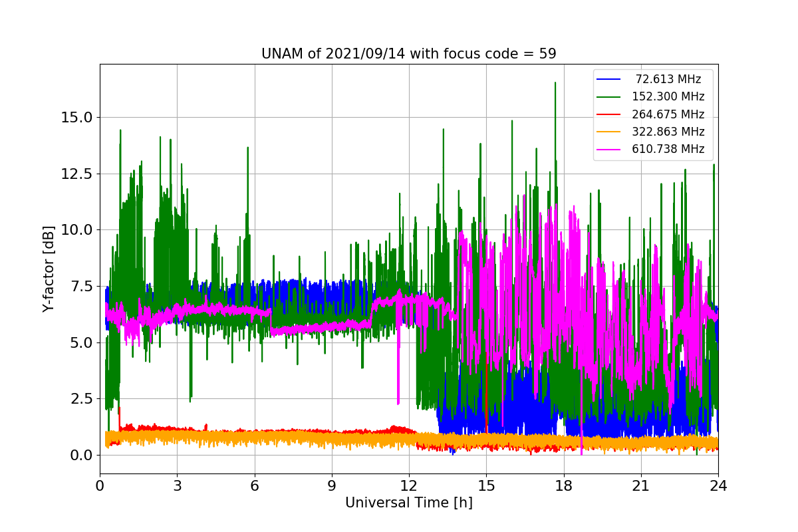
Task: Click the '610.738 MHz' legend label
Action: (668, 149)
